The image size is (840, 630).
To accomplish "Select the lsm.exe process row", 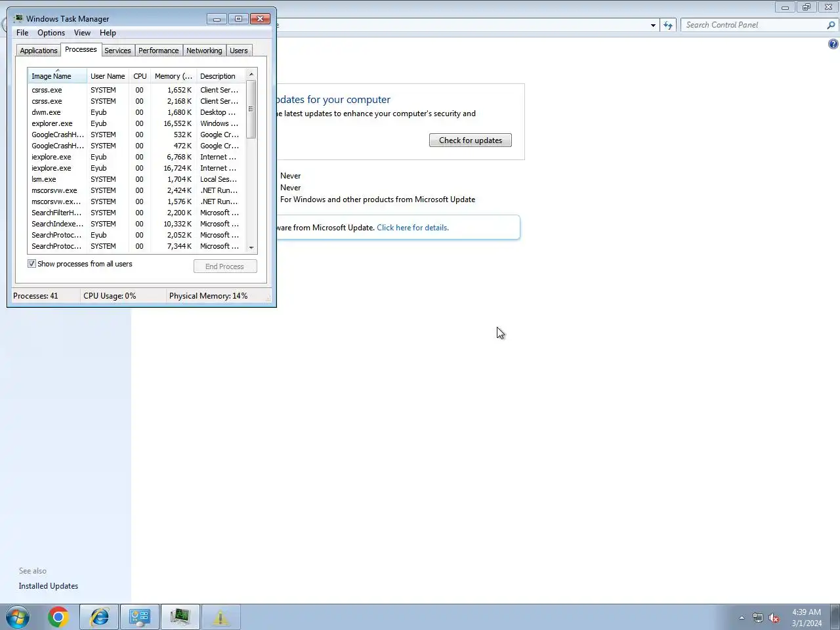I will 136,179.
